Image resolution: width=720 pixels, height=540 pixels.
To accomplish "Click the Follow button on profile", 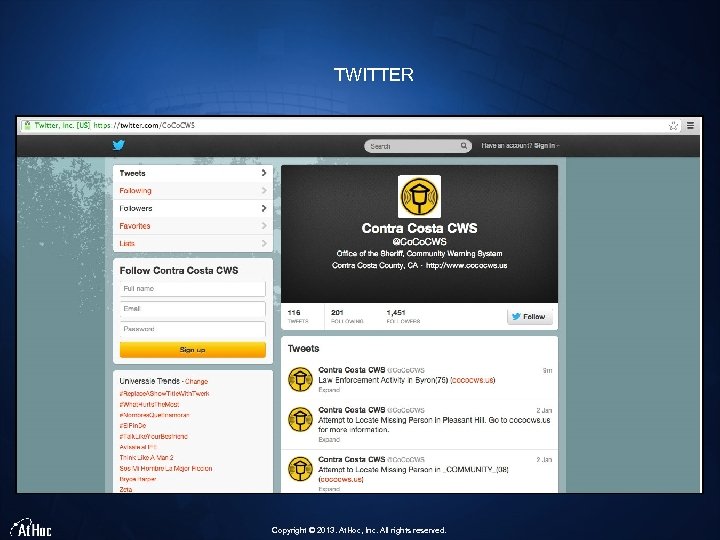I will pos(530,316).
